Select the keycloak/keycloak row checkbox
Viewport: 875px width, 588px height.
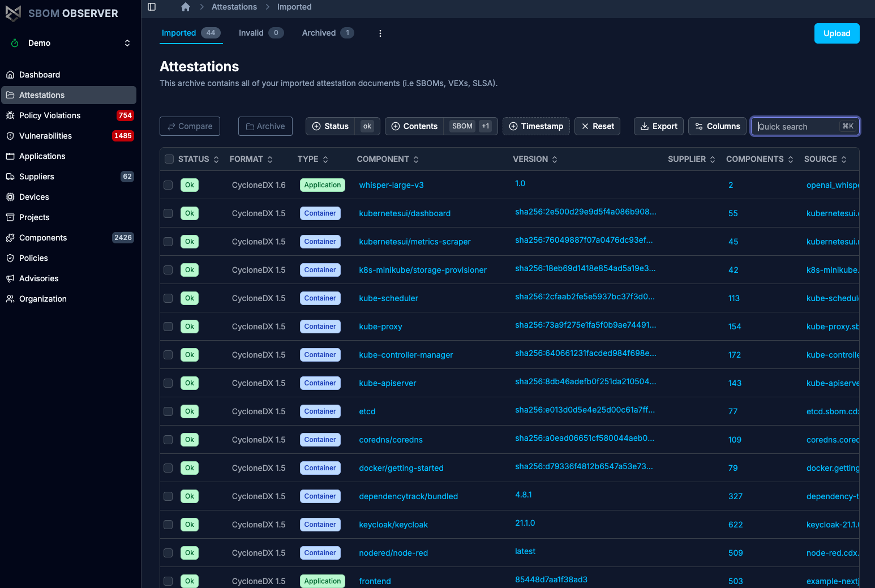tap(168, 525)
